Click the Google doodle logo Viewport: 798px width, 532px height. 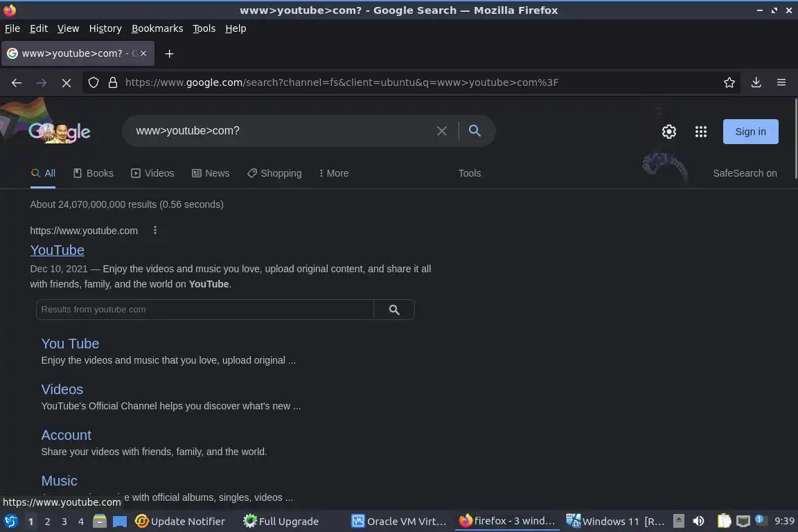60,132
